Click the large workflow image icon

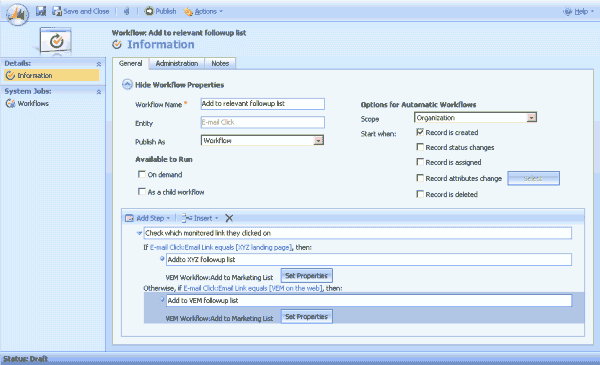coord(55,41)
